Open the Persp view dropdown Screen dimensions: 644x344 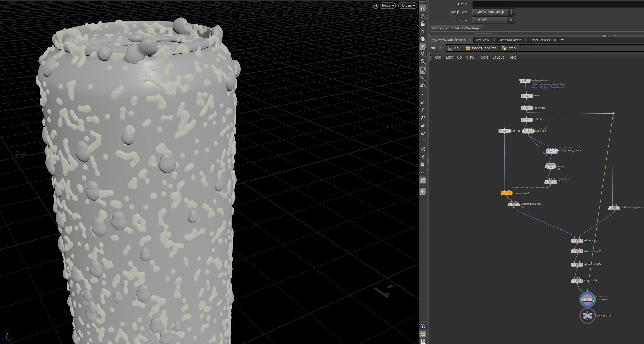coord(388,6)
